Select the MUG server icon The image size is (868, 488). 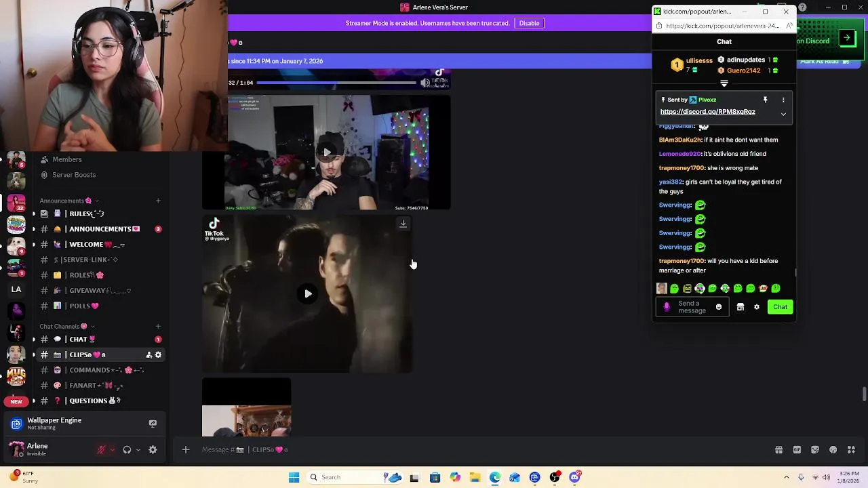16,376
